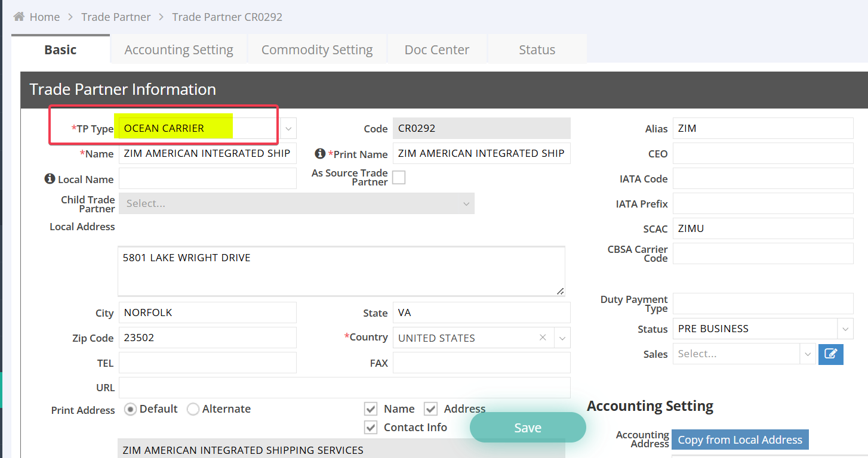The width and height of the screenshot is (868, 458).
Task: Open the Country dropdown arrow
Action: (562, 338)
